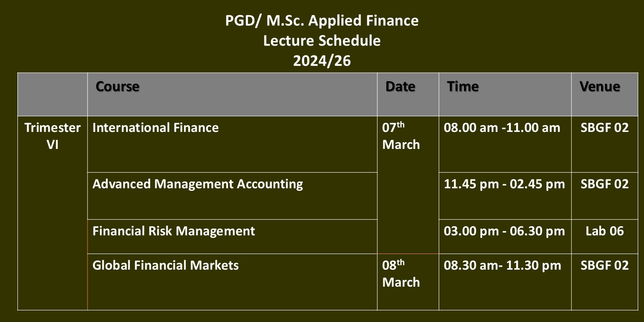Click the 07th March date cell
The height and width of the screenshot is (322, 644).
401,136
